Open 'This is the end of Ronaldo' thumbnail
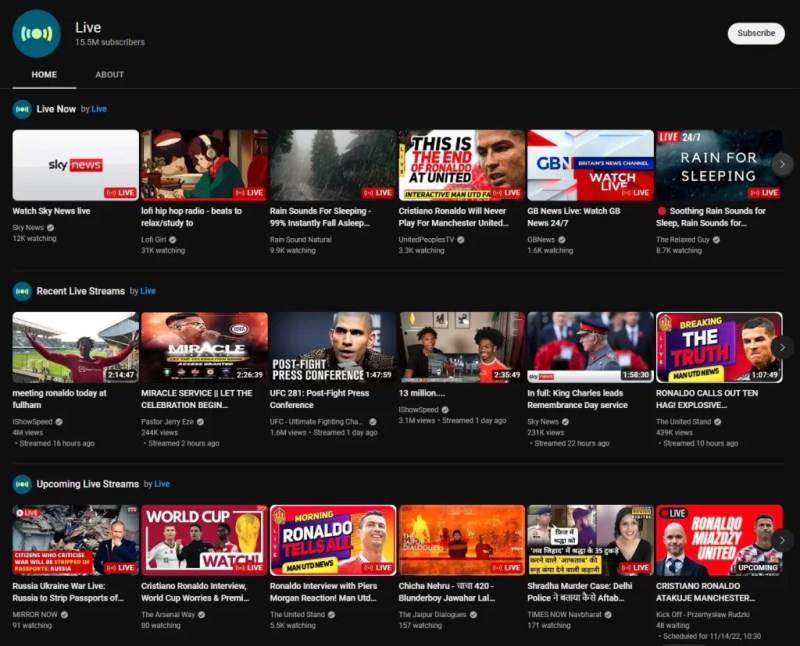The width and height of the screenshot is (800, 646). coord(462,165)
